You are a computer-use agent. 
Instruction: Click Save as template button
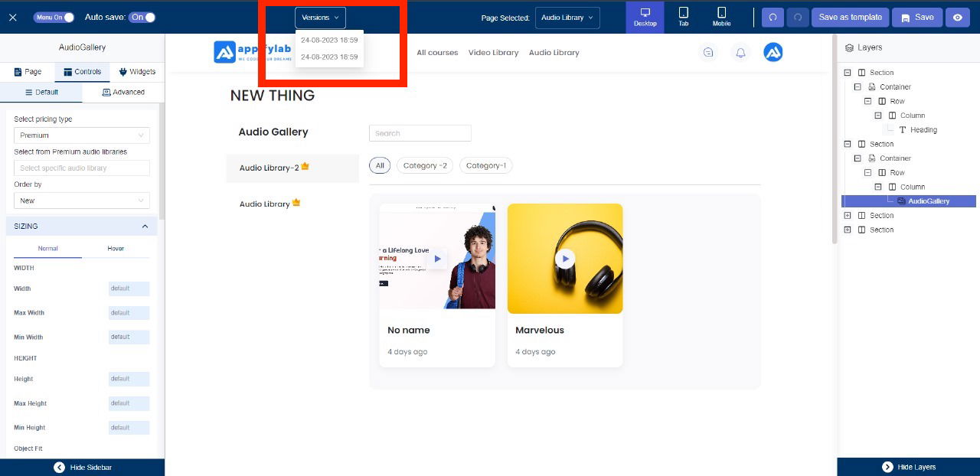850,18
